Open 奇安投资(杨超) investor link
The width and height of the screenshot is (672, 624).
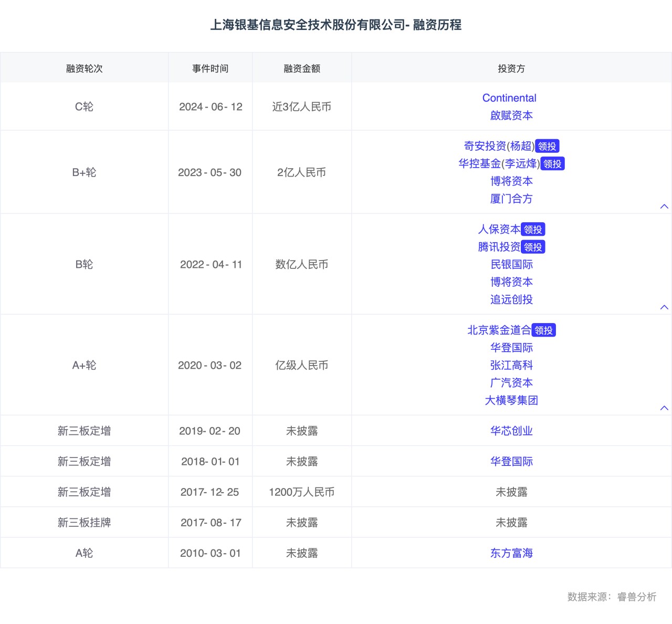click(499, 146)
